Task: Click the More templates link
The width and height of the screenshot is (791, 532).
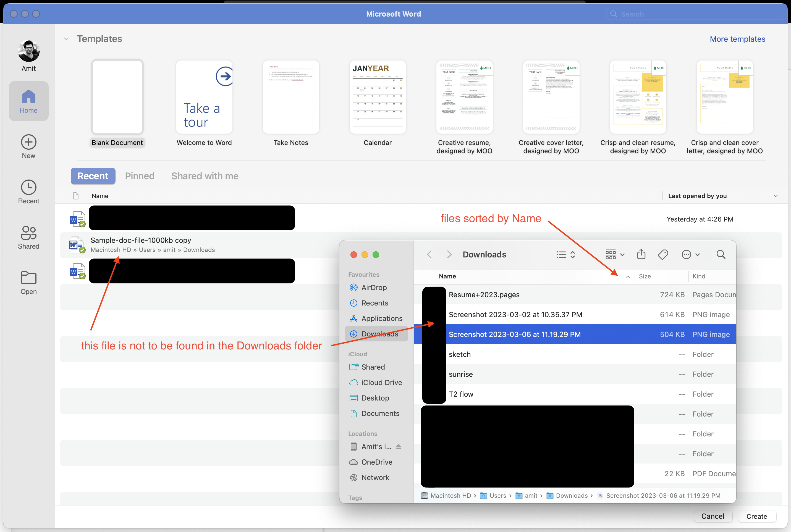Action: (x=737, y=39)
